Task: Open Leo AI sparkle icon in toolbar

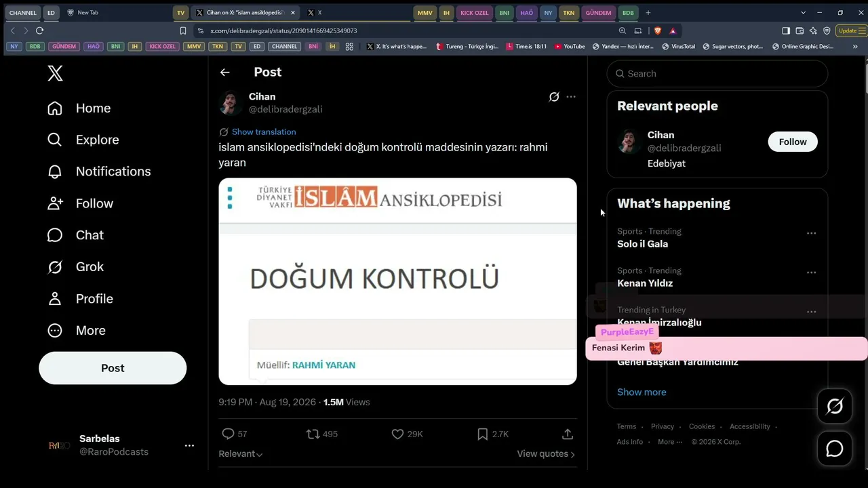Action: (x=813, y=30)
